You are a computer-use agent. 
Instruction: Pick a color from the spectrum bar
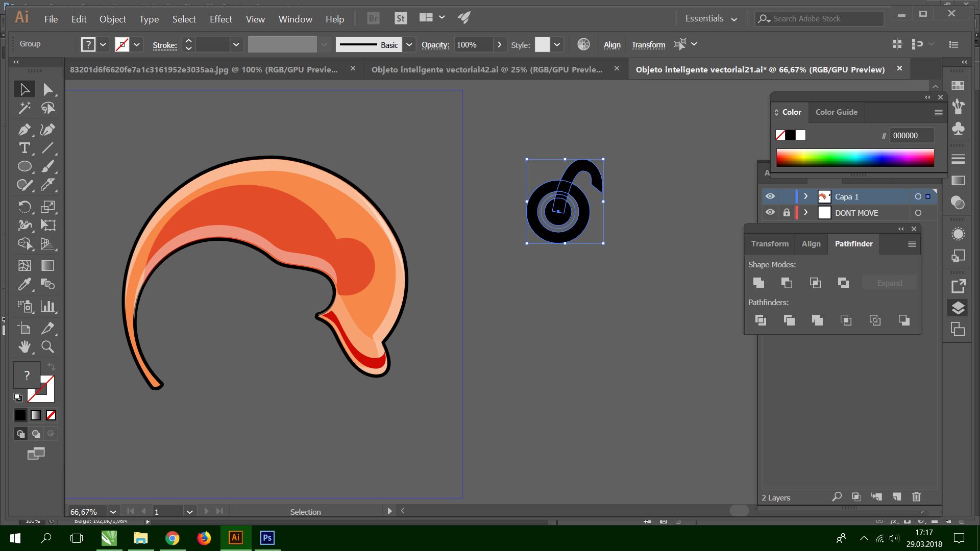pyautogui.click(x=855, y=158)
